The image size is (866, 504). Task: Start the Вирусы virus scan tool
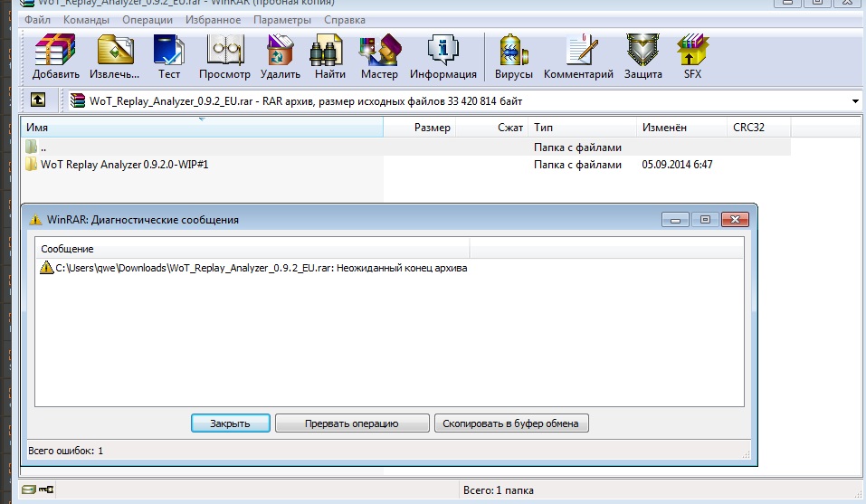514,56
